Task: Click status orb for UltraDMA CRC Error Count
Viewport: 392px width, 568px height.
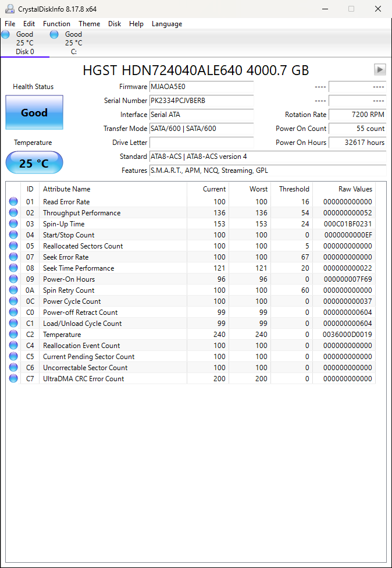Action: click(13, 379)
